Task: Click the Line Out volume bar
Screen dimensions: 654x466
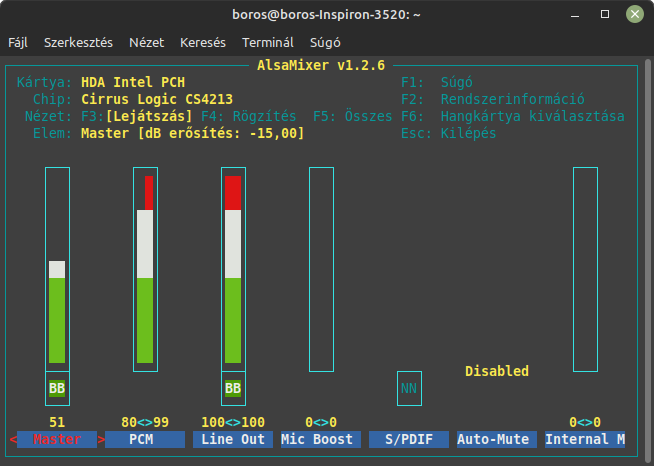Action: tap(233, 269)
